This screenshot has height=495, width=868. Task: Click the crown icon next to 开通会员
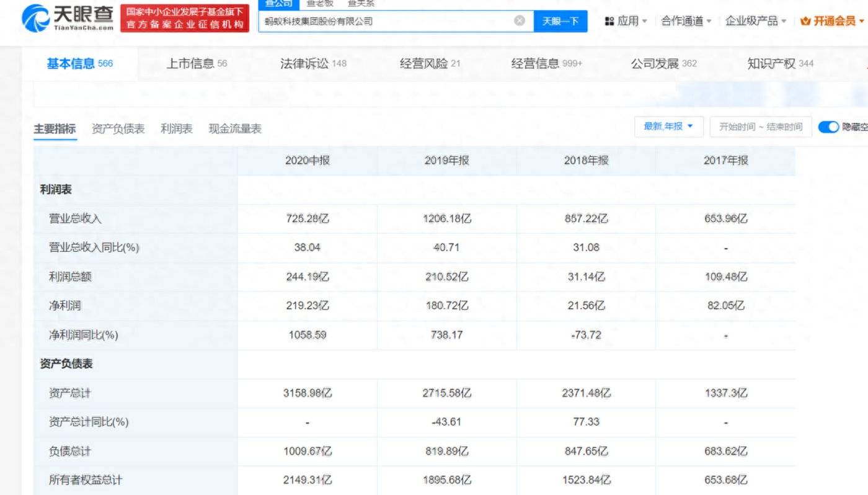pyautogui.click(x=806, y=20)
